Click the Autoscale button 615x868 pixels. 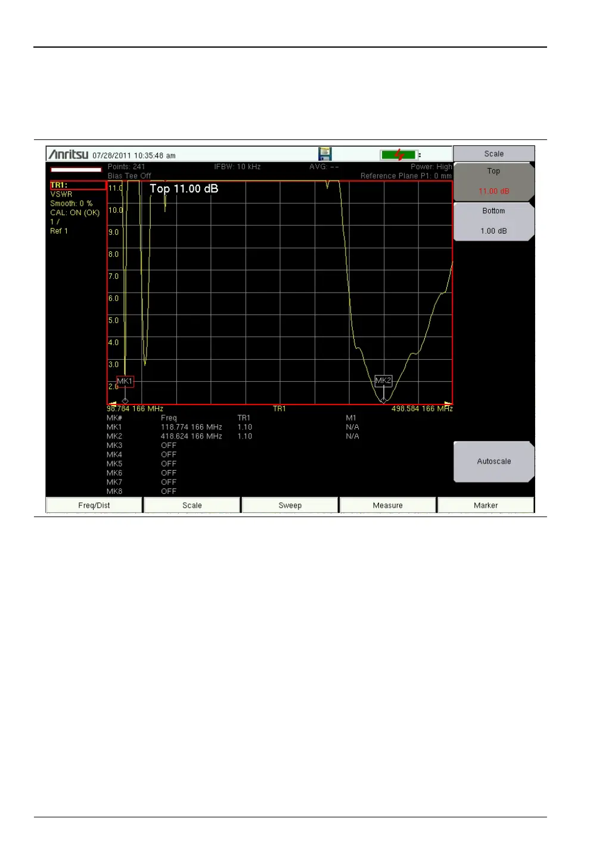[x=494, y=462]
